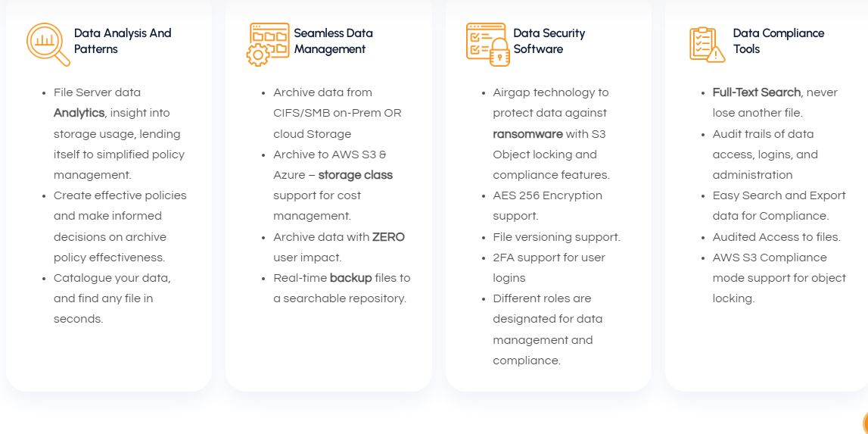Click the 'Catalogue your data' bullet text
868x434 pixels.
111,278
